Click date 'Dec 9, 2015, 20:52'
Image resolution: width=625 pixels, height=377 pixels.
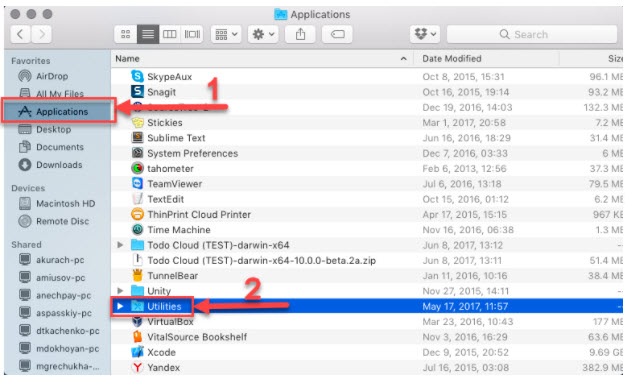[465, 352]
